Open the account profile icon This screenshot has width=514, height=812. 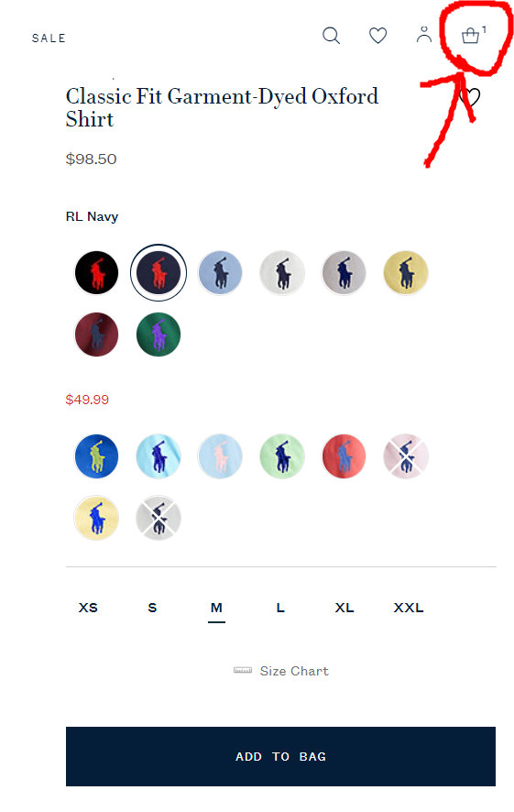pyautogui.click(x=424, y=35)
